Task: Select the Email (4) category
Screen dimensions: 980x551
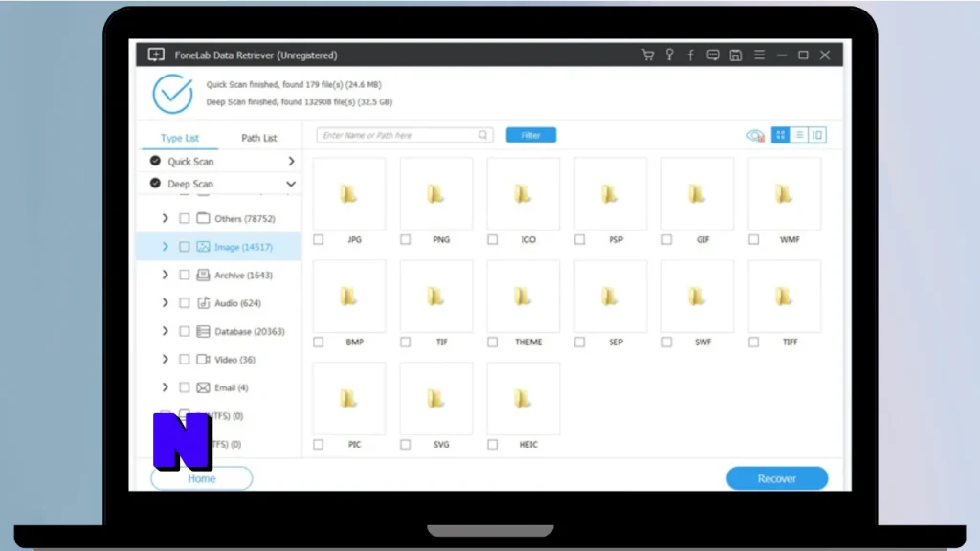Action: (232, 387)
